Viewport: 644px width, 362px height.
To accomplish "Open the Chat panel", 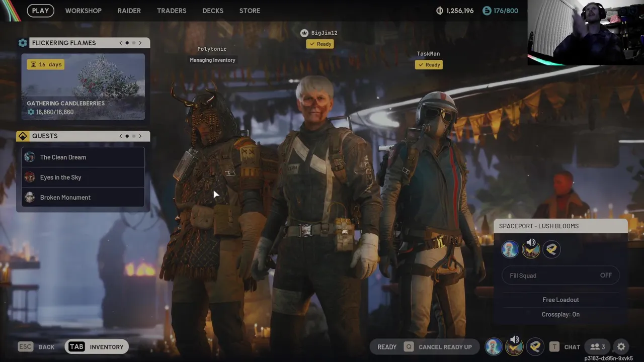I will coord(565,347).
